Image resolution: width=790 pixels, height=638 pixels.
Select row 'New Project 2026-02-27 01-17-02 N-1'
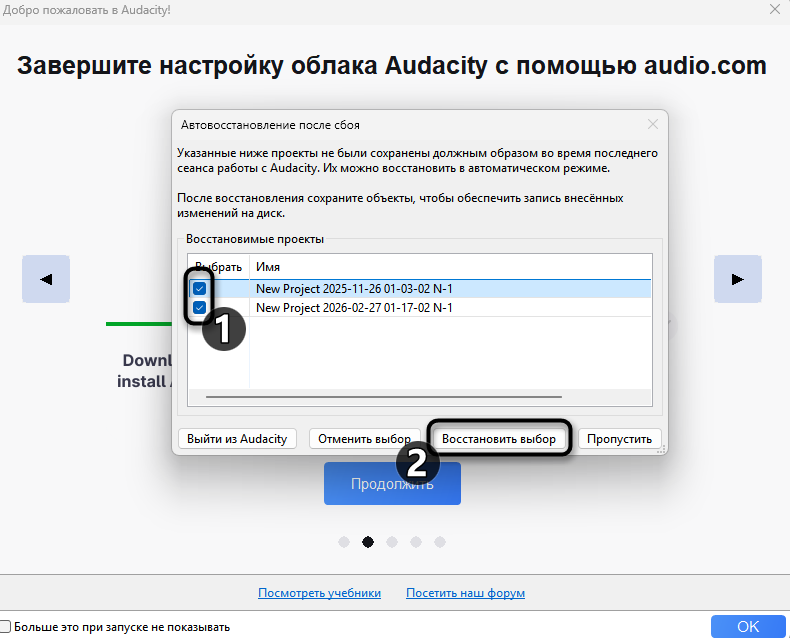(x=420, y=307)
